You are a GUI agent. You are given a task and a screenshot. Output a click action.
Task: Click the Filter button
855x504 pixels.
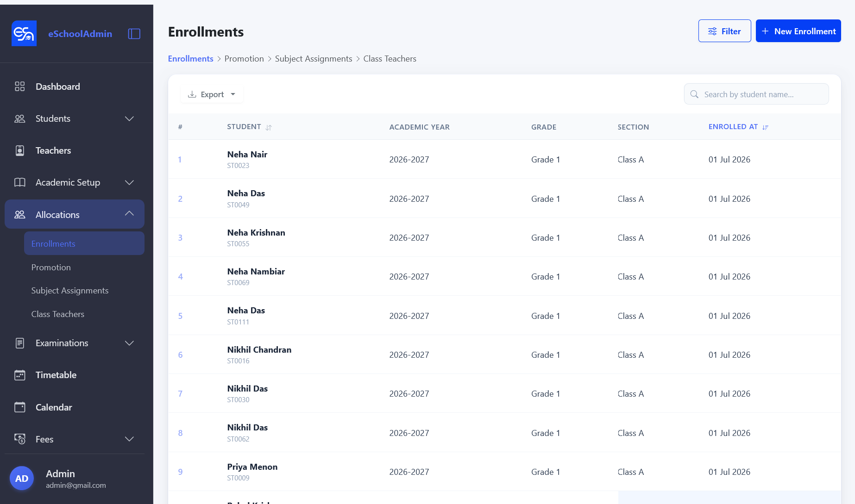click(x=724, y=31)
